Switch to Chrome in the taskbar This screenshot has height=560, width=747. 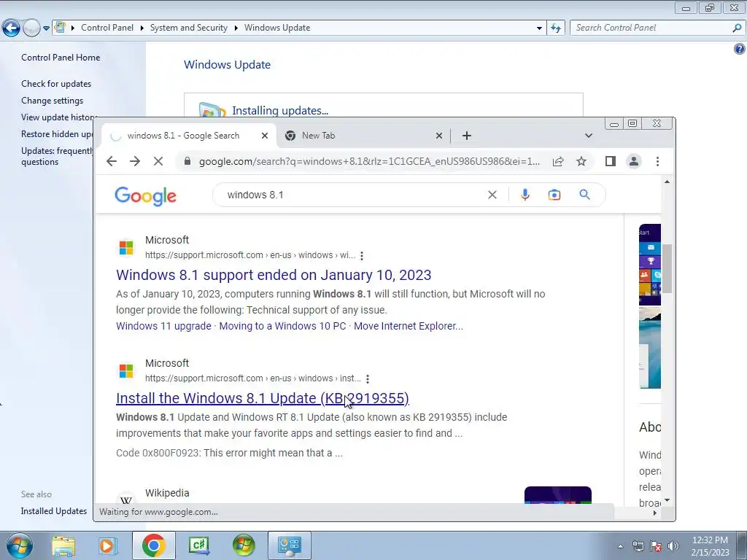[x=153, y=545]
